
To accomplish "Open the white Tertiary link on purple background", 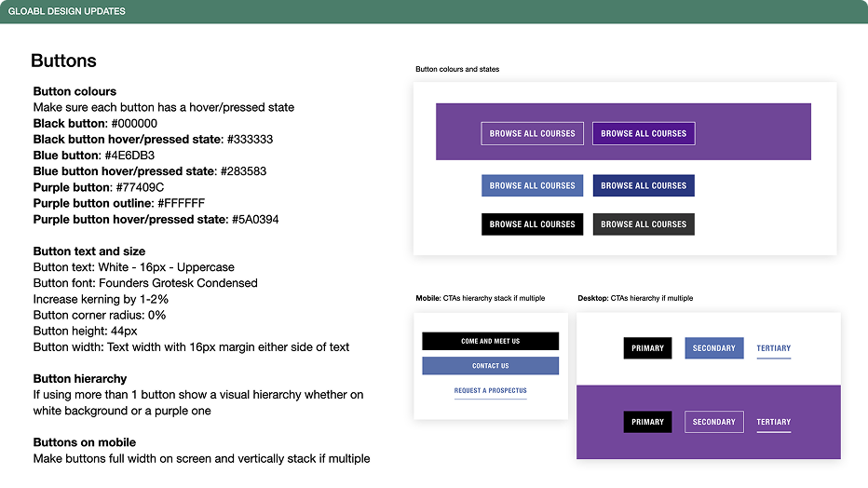I will click(773, 422).
